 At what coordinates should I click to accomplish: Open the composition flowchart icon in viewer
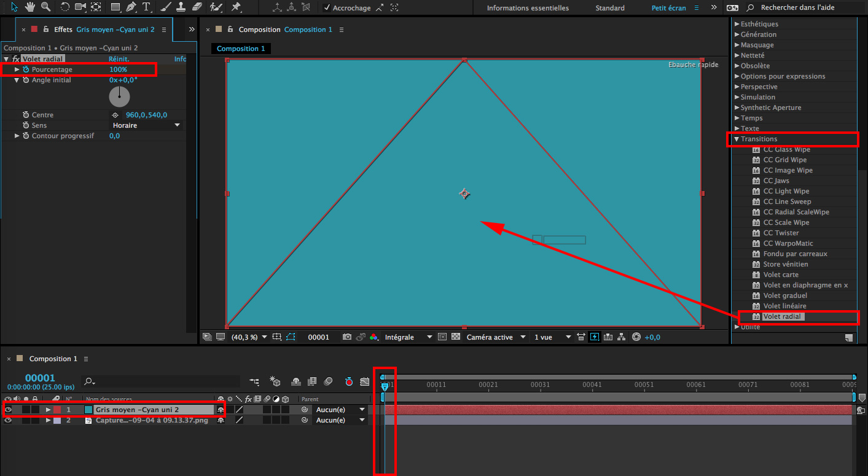tap(622, 337)
